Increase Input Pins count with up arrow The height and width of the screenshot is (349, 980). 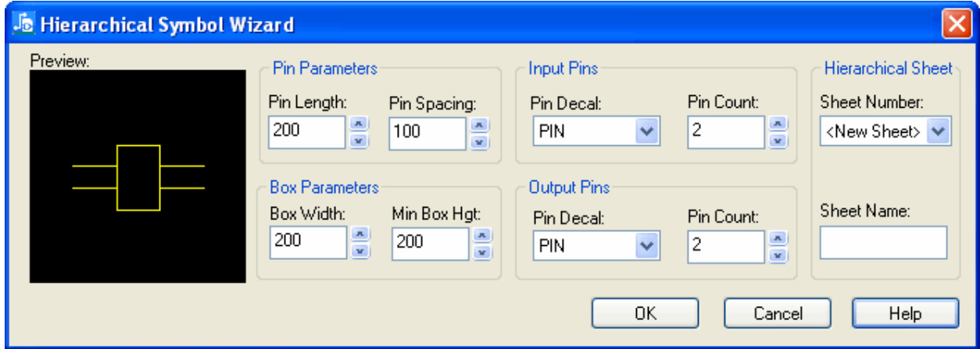coord(777,123)
